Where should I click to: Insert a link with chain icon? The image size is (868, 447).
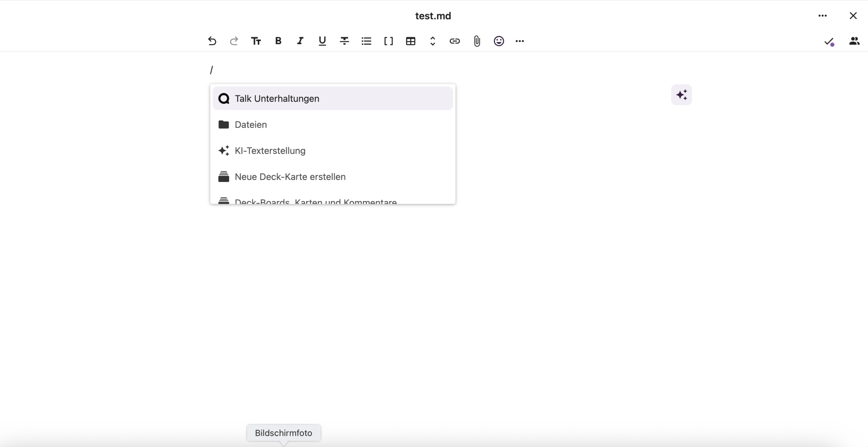pyautogui.click(x=455, y=41)
